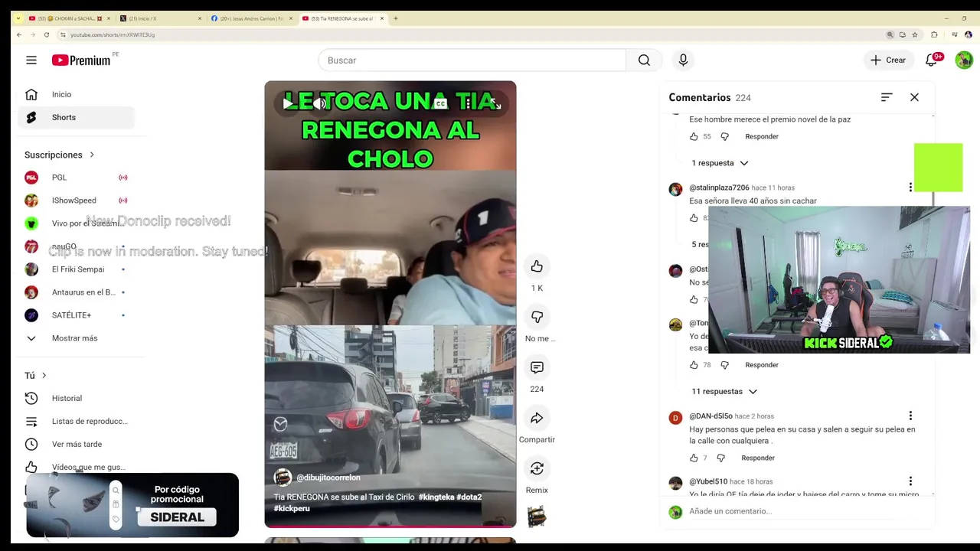Reply to the premio novel comment

click(x=762, y=137)
